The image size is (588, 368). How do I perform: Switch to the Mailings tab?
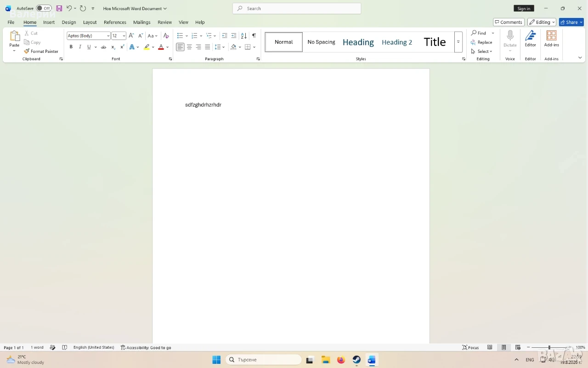click(x=142, y=22)
